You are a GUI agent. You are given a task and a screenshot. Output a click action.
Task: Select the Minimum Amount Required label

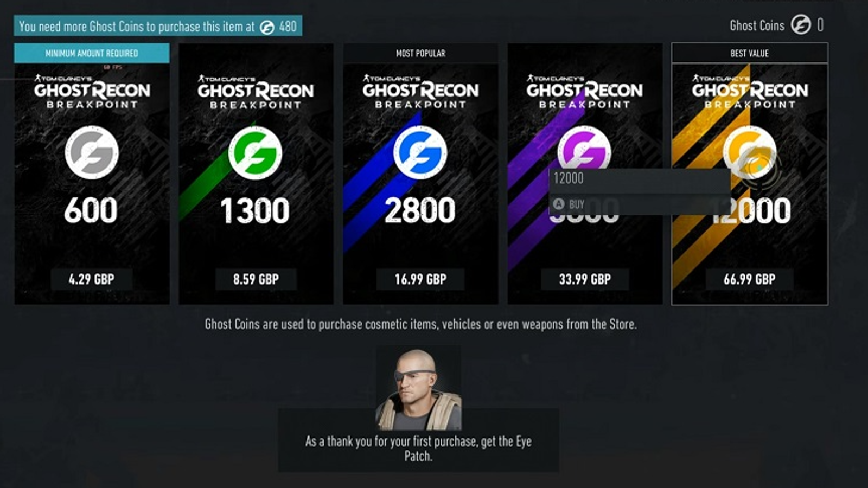pyautogui.click(x=92, y=53)
